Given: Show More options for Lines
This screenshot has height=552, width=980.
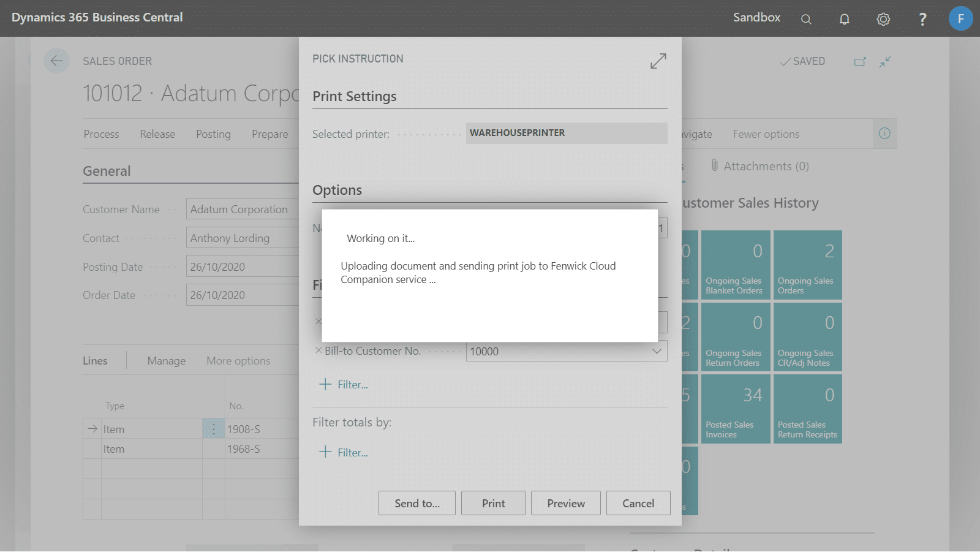Looking at the screenshot, I should pyautogui.click(x=238, y=361).
